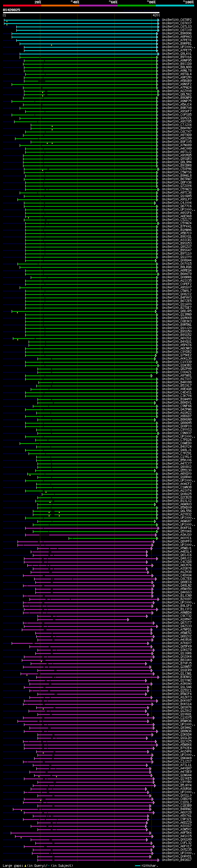The height and width of the screenshot is (868, 197).
Task: Click the UniRef100_B9RPB1 label
Action: tap(177, 43)
